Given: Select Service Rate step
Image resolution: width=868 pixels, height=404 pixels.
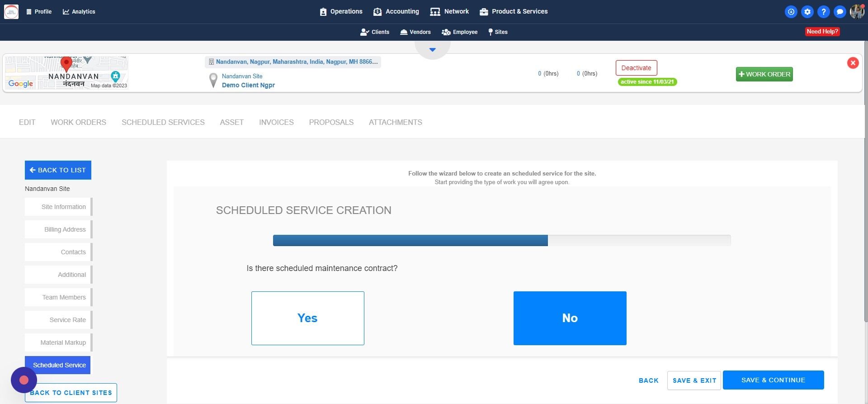Looking at the screenshot, I should [x=58, y=320].
